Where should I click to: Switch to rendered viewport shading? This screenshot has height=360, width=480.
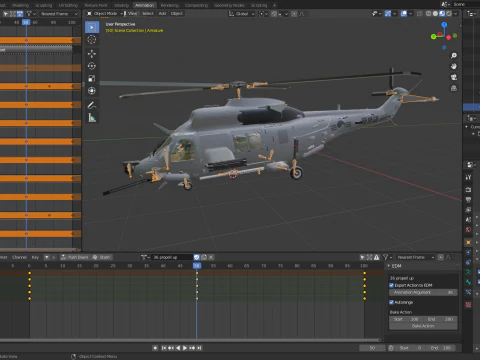pyautogui.click(x=449, y=14)
